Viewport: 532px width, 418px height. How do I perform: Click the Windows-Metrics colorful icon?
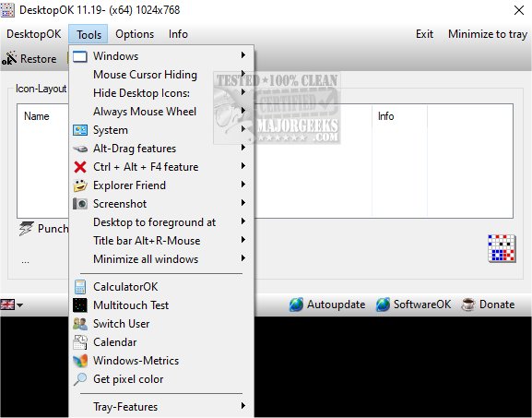coord(80,361)
